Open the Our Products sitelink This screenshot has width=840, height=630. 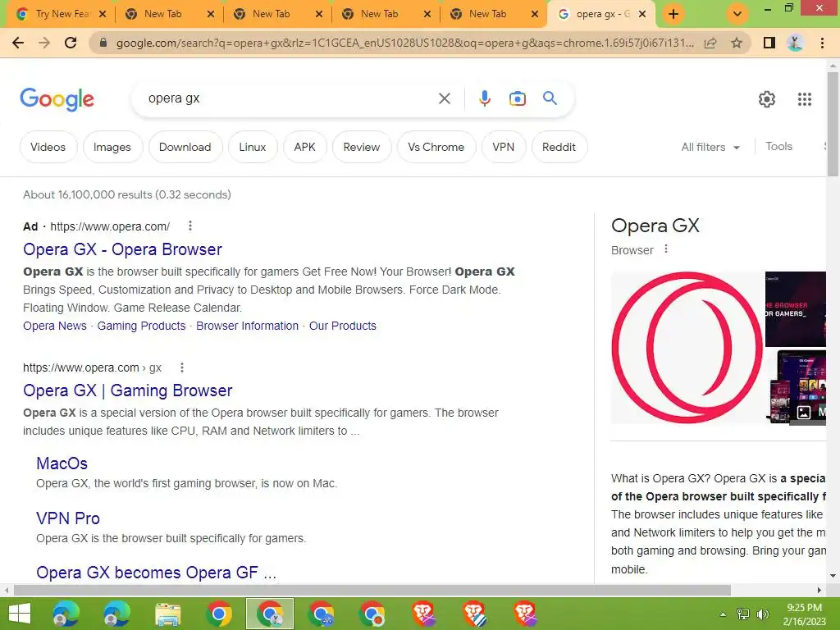click(x=343, y=326)
